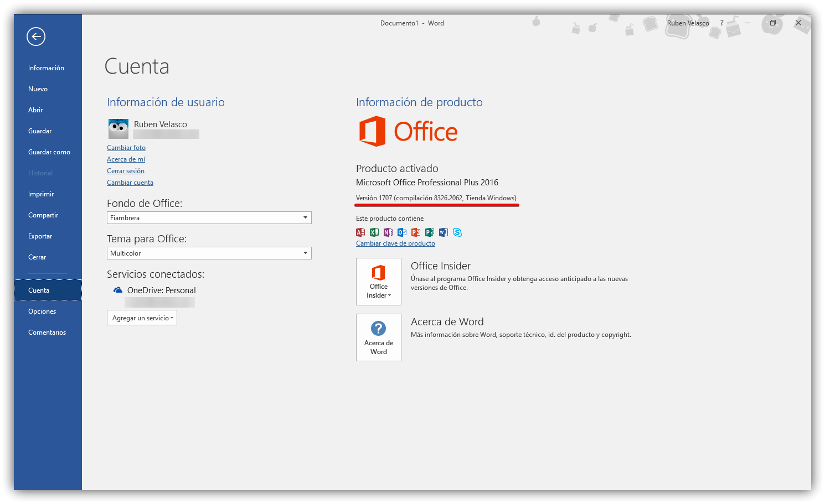Click the Este producto contiene label
Screen dimensions: 825x504
(390, 219)
